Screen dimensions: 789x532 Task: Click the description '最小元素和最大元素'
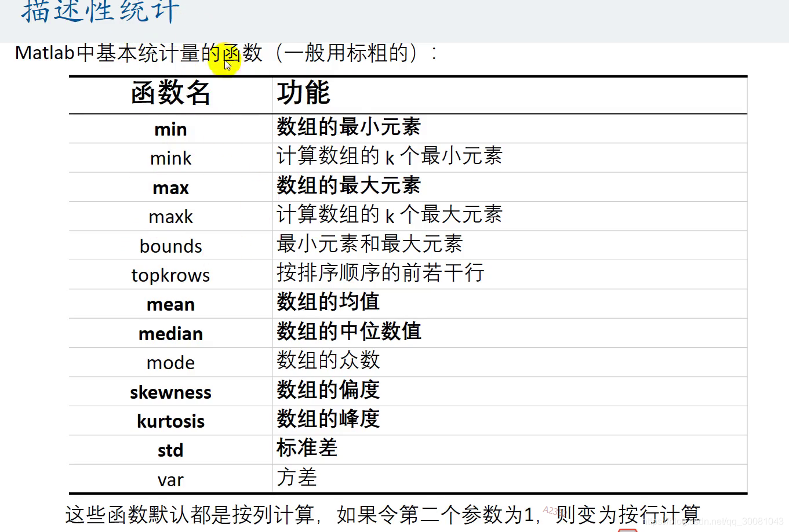point(370,243)
